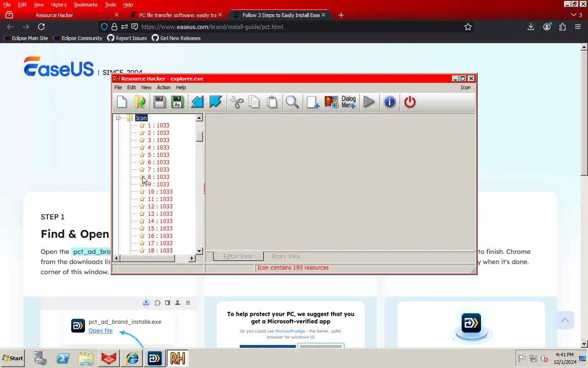Open Get New Releases bookmark
The height and width of the screenshot is (368, 588).
(x=176, y=38)
